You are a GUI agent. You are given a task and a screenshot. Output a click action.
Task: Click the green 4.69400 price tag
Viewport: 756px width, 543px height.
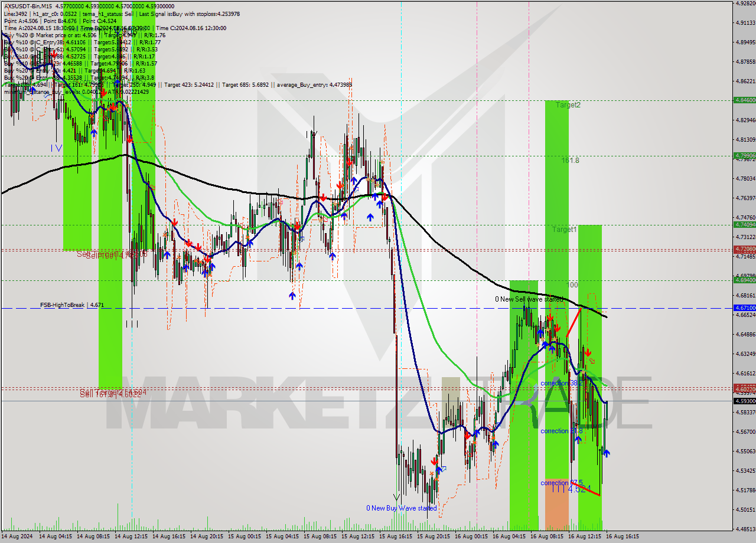point(744,280)
